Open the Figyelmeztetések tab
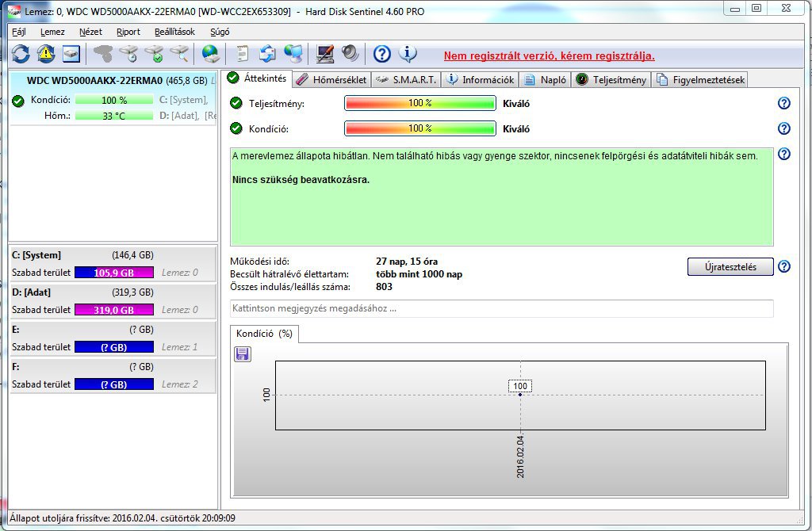The image size is (812, 531). [700, 80]
